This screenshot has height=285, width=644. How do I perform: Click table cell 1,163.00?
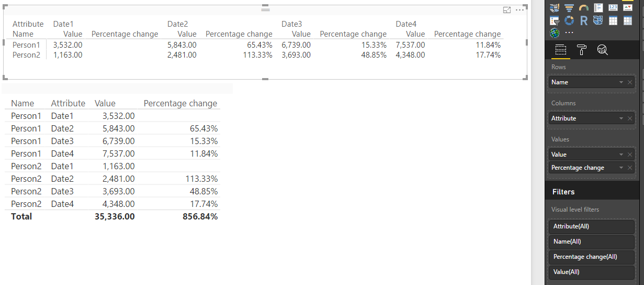tap(119, 166)
